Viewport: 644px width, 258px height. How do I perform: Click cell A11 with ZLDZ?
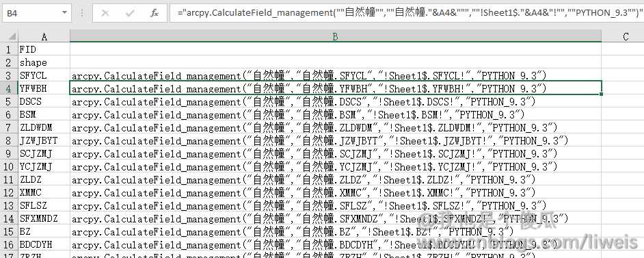pyautogui.click(x=44, y=179)
